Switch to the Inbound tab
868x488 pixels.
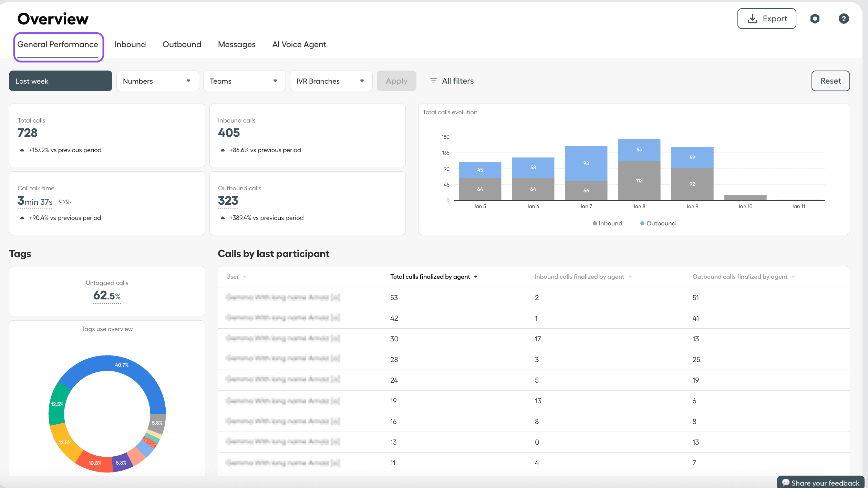click(x=130, y=44)
